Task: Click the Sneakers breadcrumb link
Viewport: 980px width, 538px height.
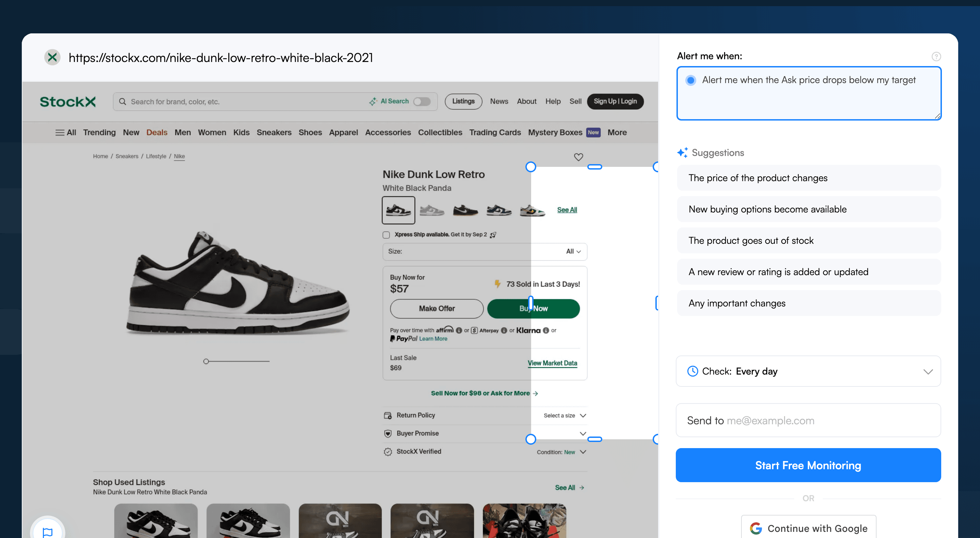Action: [127, 157]
